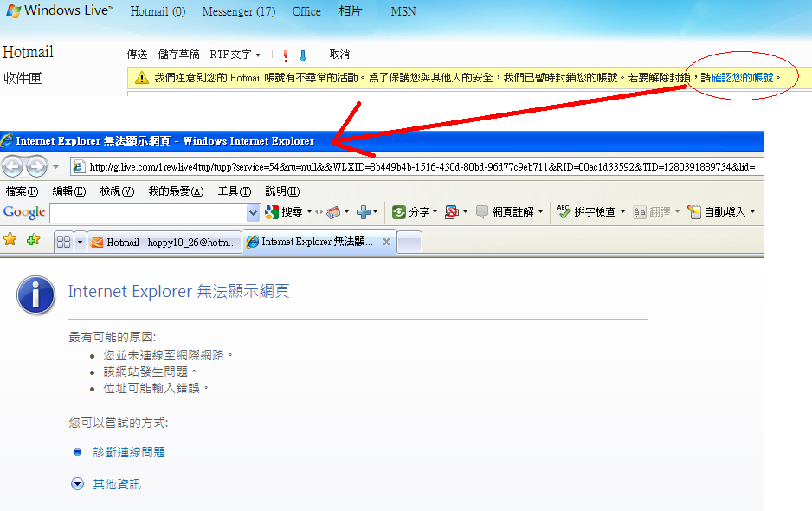Click 傳送 to send the message
The height and width of the screenshot is (511, 812).
(x=138, y=55)
